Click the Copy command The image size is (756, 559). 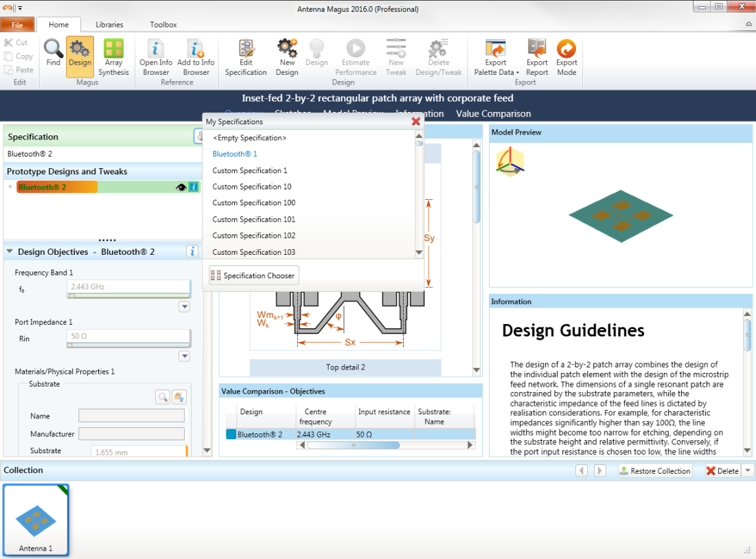19,56
